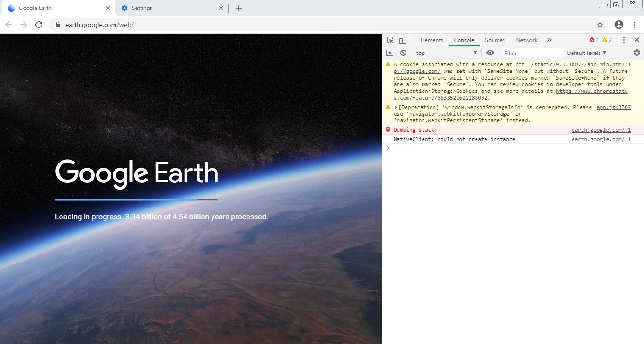Switch to the Network tab
This screenshot has width=644, height=344.
(x=527, y=40)
